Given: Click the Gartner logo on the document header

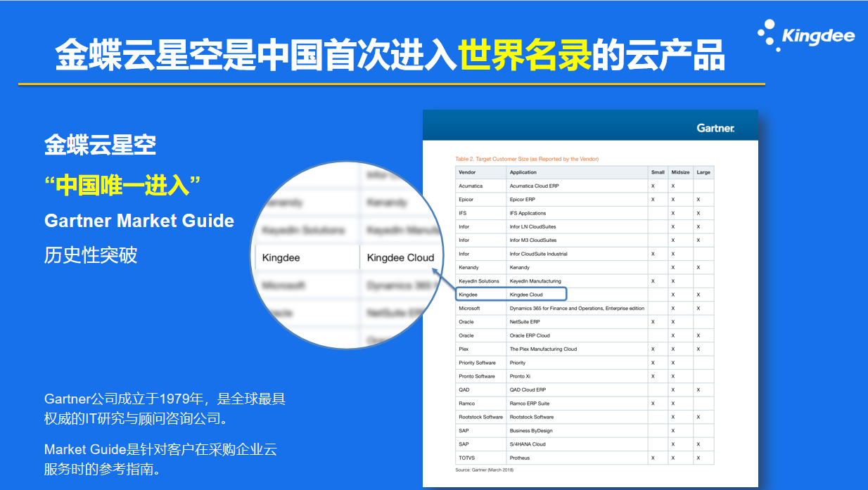Looking at the screenshot, I should pyautogui.click(x=715, y=128).
